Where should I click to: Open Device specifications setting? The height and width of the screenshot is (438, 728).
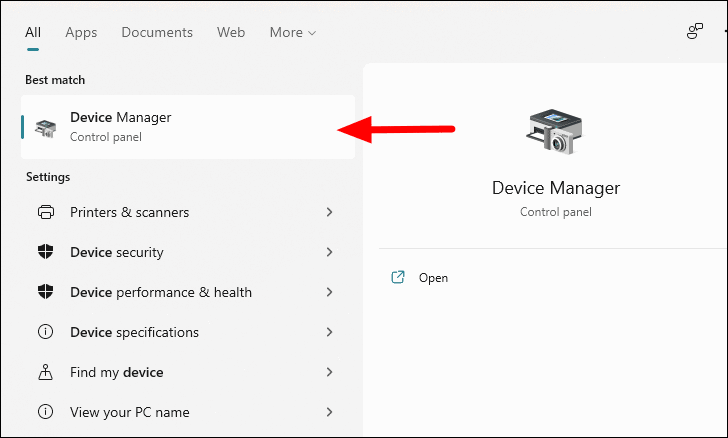click(186, 332)
